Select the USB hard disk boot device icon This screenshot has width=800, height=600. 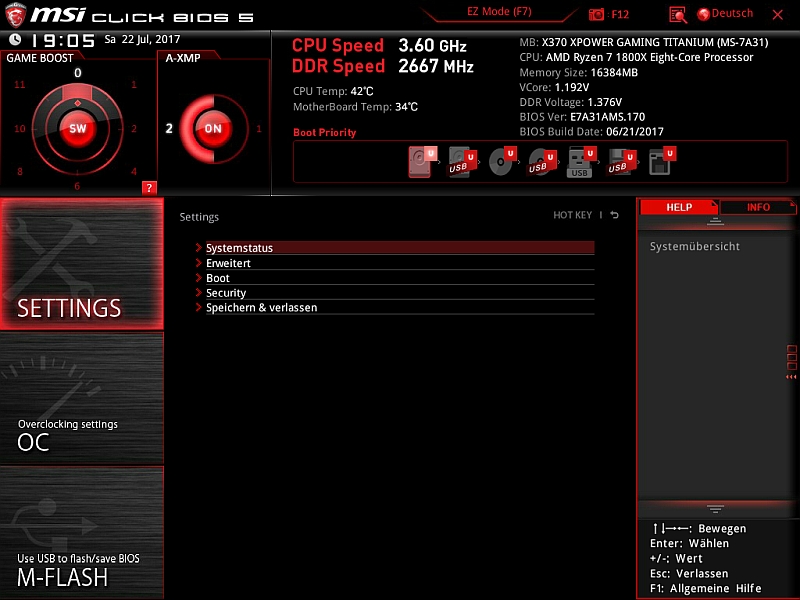point(461,162)
